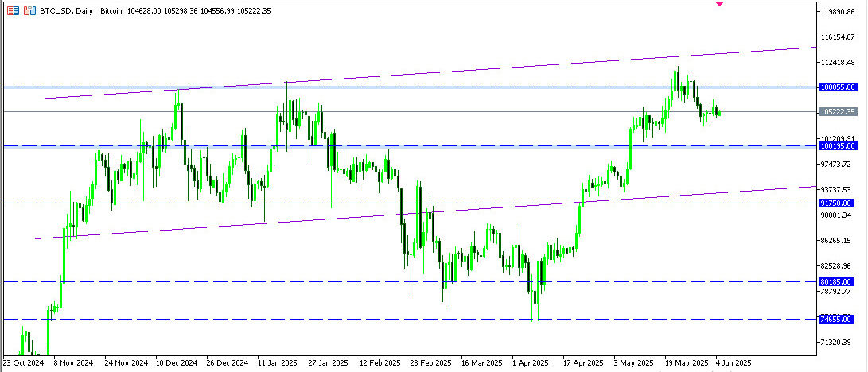This screenshot has width=868, height=372.
Task: Click the 108855.00 price level label
Action: 837,87
